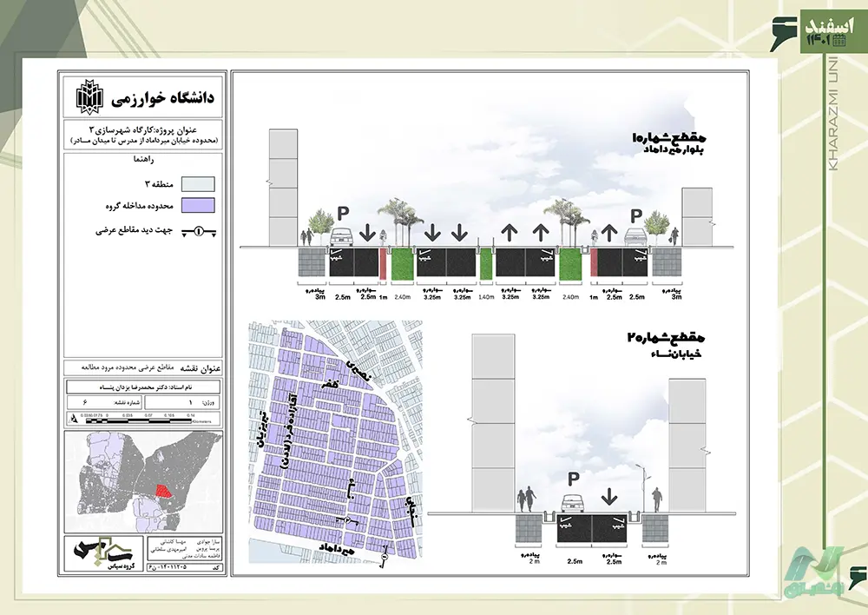Click the 1.40m median dimension label

click(x=486, y=298)
